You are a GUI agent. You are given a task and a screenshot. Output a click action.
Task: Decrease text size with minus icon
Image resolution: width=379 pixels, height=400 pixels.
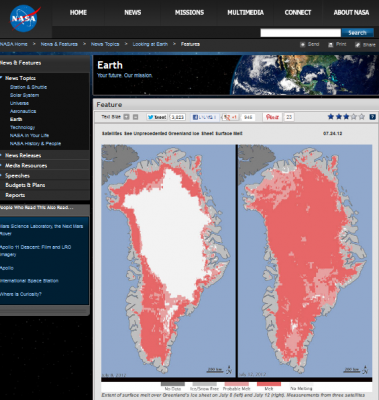click(135, 117)
